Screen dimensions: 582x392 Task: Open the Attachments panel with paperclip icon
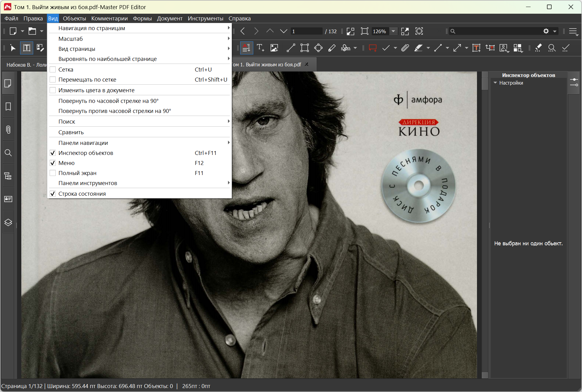tap(8, 130)
